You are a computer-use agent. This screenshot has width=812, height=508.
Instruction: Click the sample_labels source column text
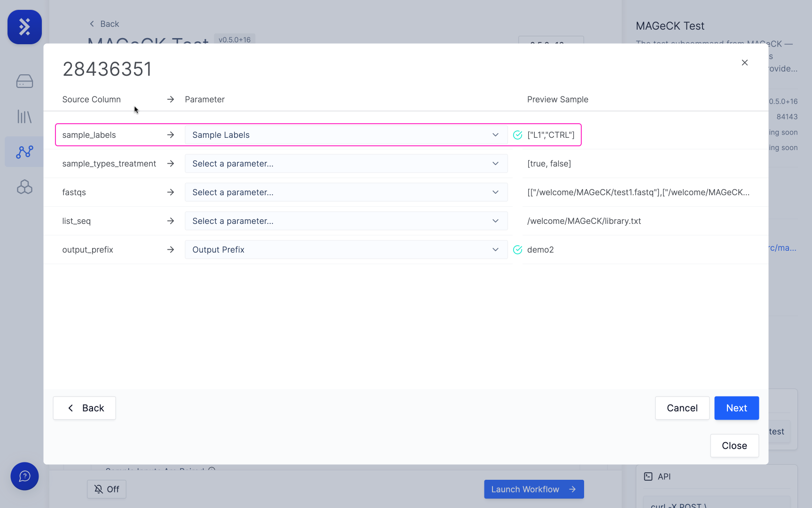[89, 135]
